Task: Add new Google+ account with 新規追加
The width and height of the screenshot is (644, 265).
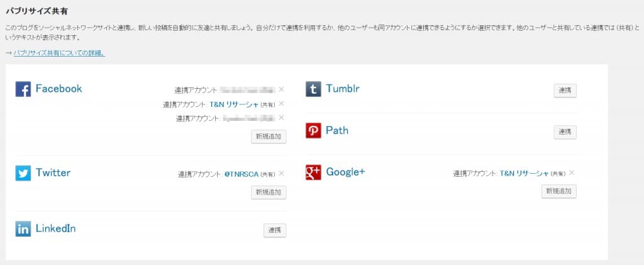Action: coord(559,191)
